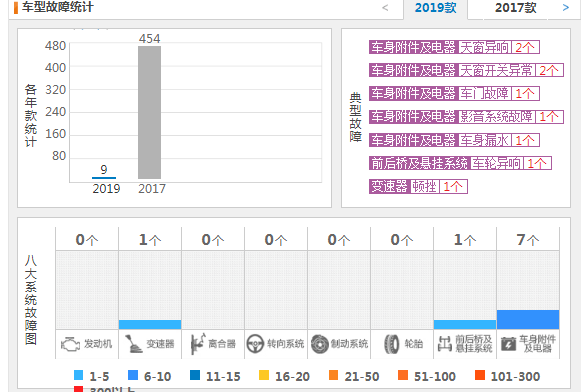Click the 轮胎 tire icon

(392, 344)
